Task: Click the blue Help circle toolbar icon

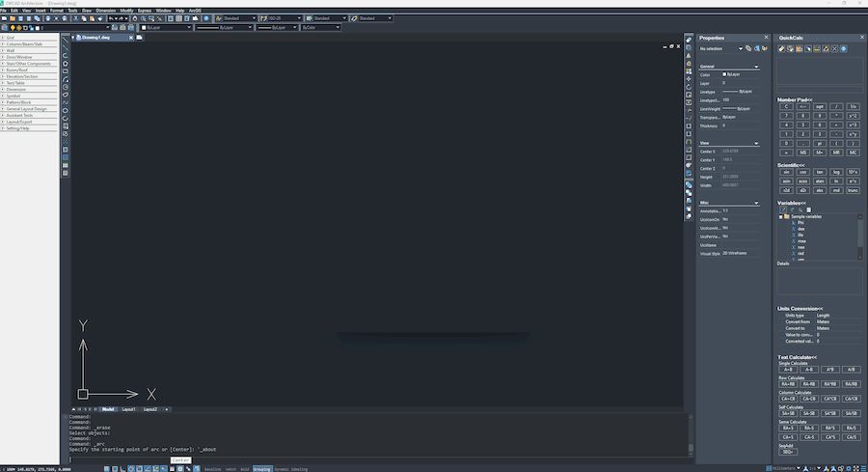Action: click(206, 18)
